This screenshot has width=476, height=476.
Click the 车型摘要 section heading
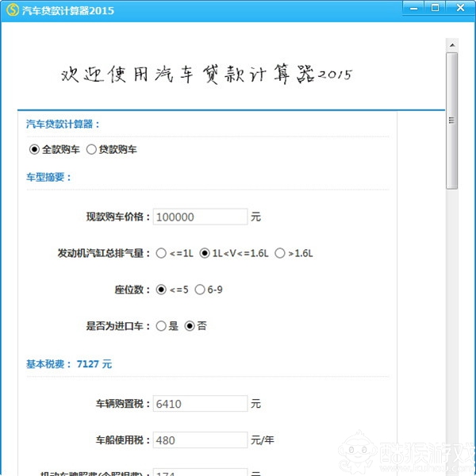tap(48, 177)
